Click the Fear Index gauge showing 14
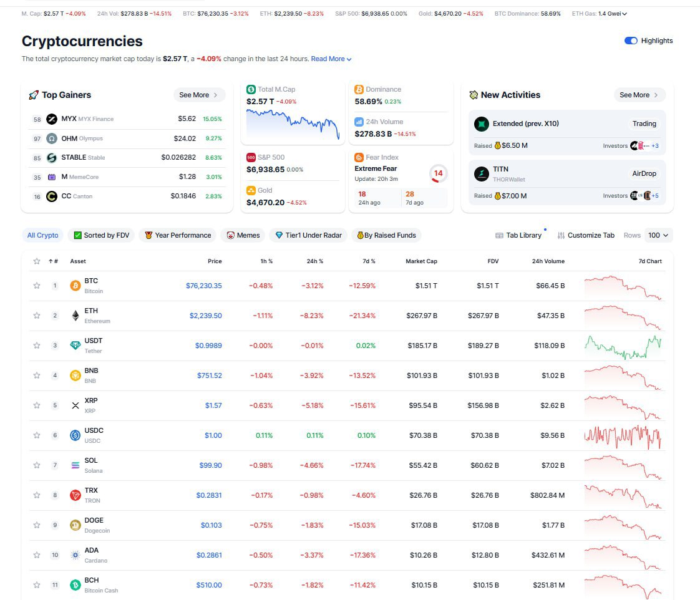Screen dimensions: 700x600 (438, 173)
